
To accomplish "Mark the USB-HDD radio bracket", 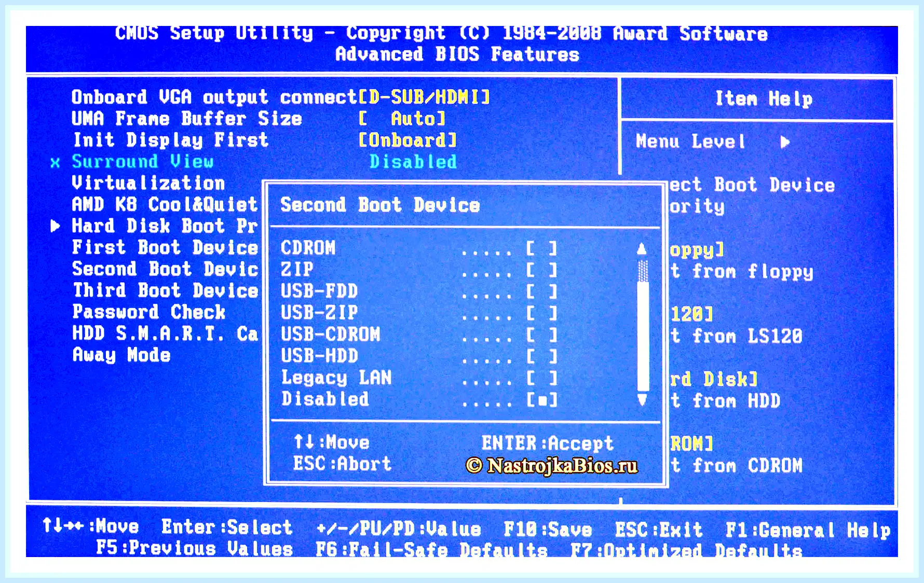I will (541, 356).
